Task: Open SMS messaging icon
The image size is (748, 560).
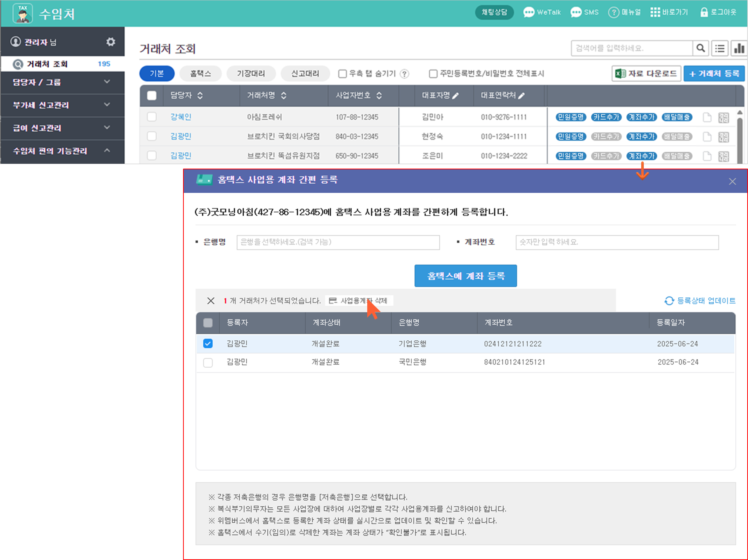Action: (x=576, y=12)
